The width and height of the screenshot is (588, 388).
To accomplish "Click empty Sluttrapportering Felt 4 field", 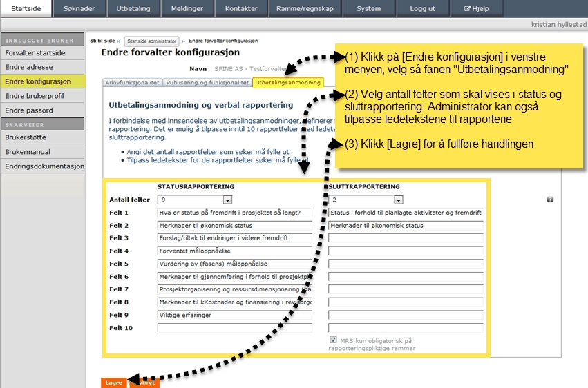I will click(x=406, y=251).
